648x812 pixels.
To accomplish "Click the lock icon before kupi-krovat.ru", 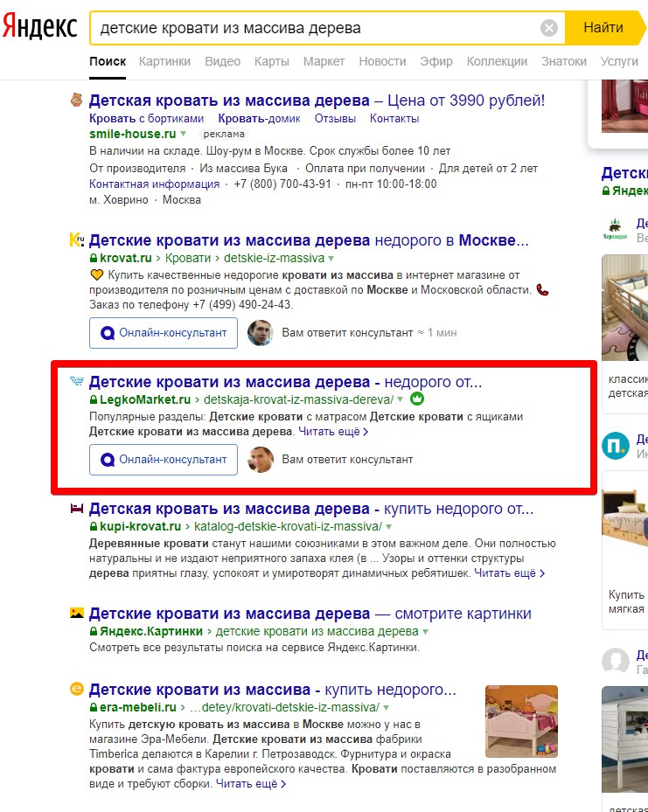I will pos(94,526).
